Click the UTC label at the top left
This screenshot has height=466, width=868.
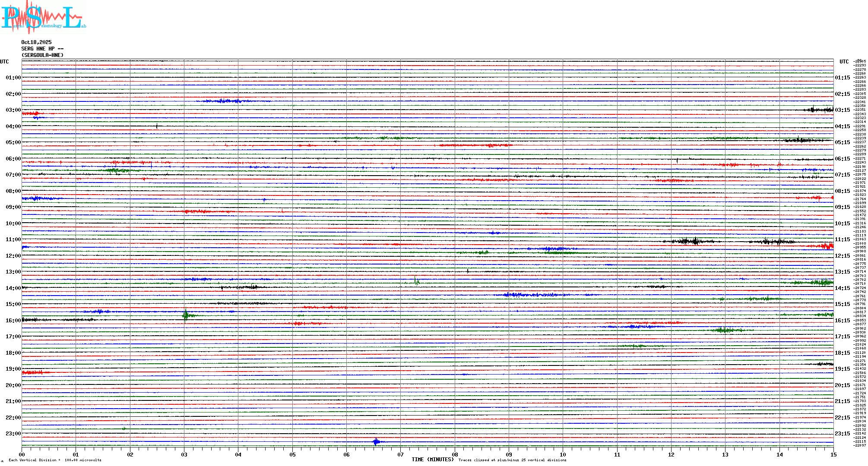[4, 62]
